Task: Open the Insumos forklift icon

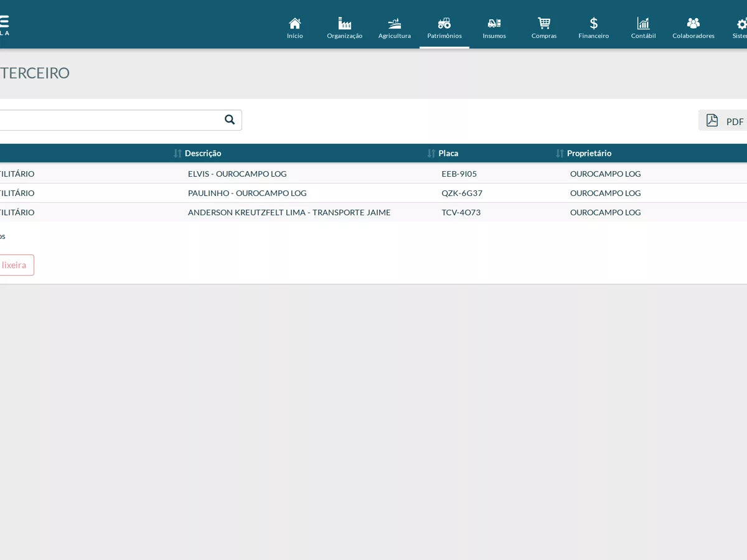Action: 494,24
